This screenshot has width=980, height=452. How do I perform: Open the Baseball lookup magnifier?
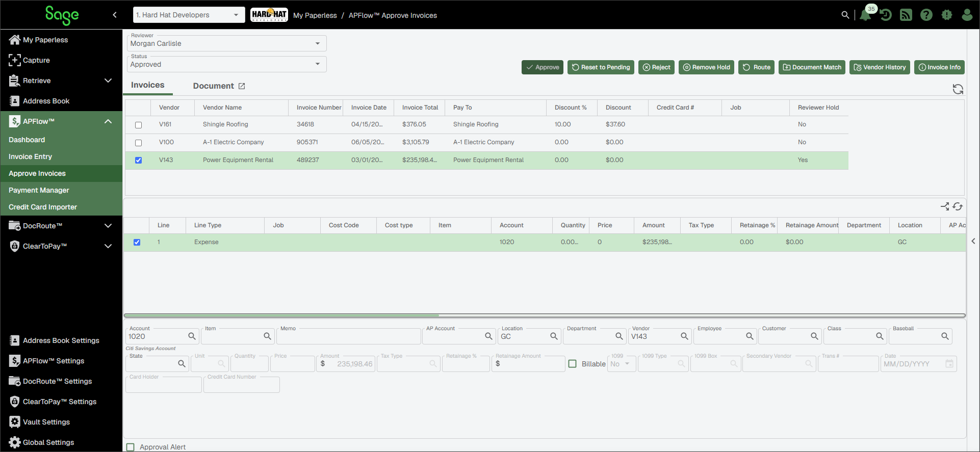pyautogui.click(x=945, y=336)
